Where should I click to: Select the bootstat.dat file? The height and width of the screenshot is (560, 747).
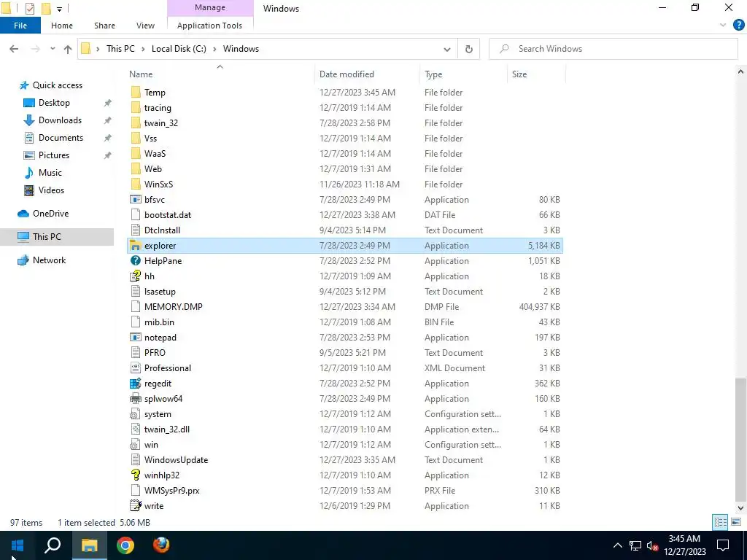345,215
